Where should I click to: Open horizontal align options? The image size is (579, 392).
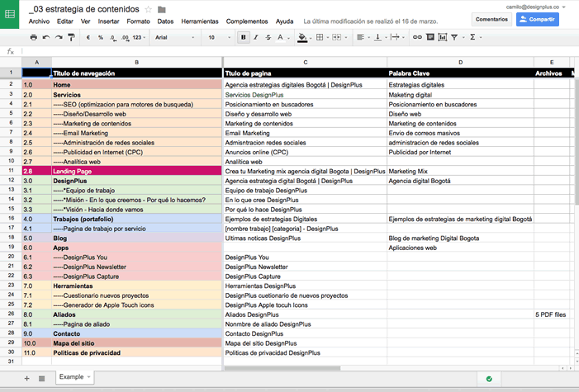360,37
